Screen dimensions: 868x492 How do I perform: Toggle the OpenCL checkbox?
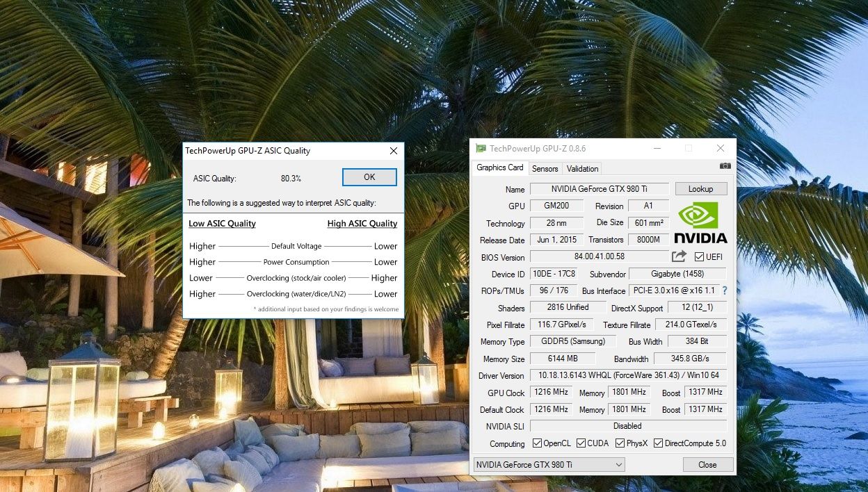coord(537,443)
